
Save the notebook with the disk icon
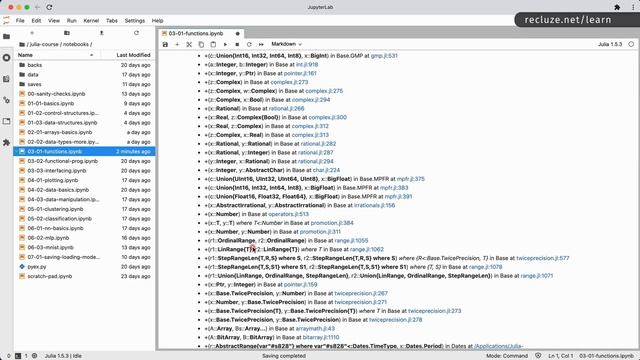[165, 44]
